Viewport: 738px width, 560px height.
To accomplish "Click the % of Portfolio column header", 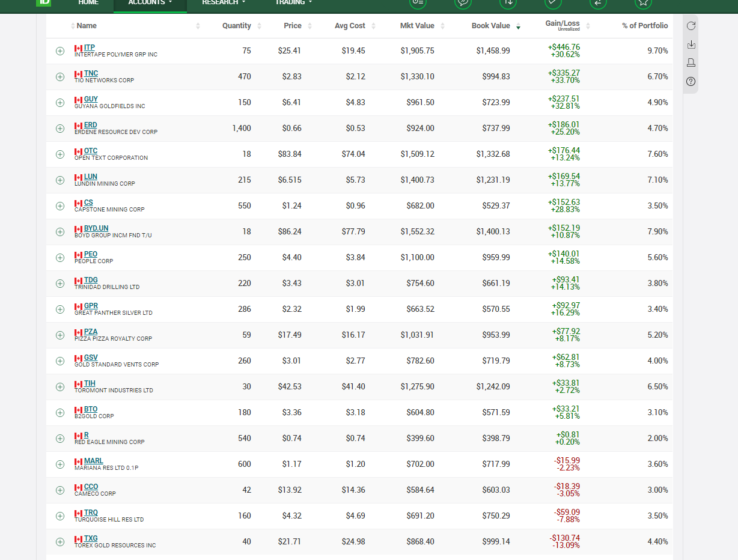I will click(645, 26).
